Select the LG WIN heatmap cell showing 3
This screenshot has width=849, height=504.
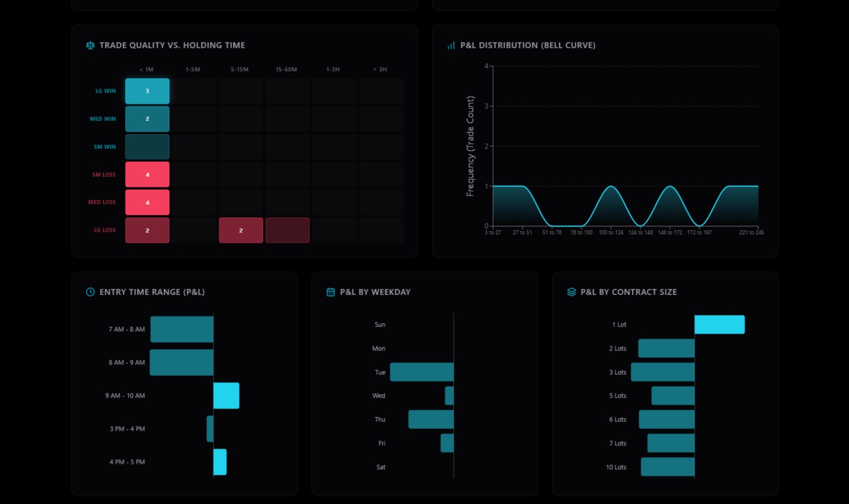click(147, 91)
